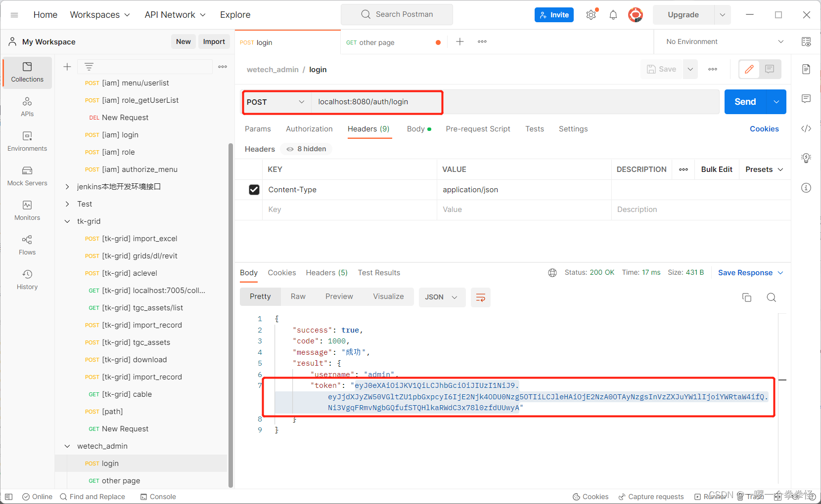
Task: Expand the jenkins collection folder
Action: click(67, 187)
